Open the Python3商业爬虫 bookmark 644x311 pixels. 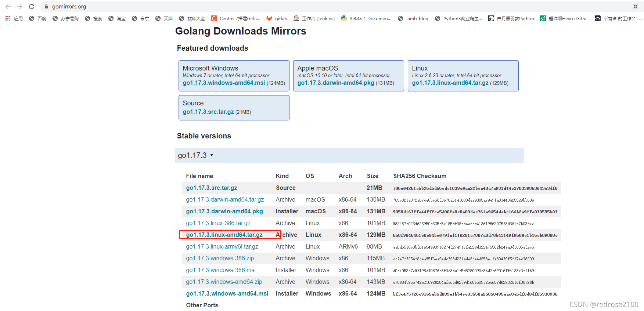458,18
